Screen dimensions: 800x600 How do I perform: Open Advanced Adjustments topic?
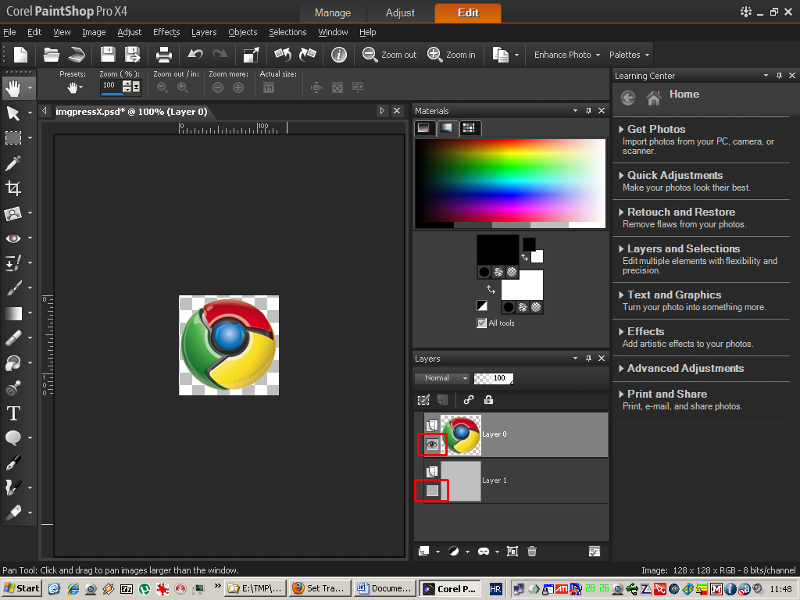tap(685, 368)
